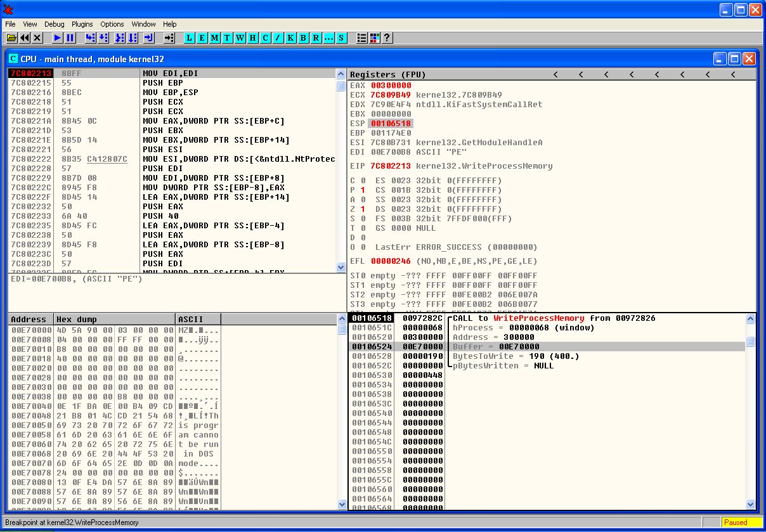Open the Log window with L button
Screen dimensions: 766x532
(189, 38)
